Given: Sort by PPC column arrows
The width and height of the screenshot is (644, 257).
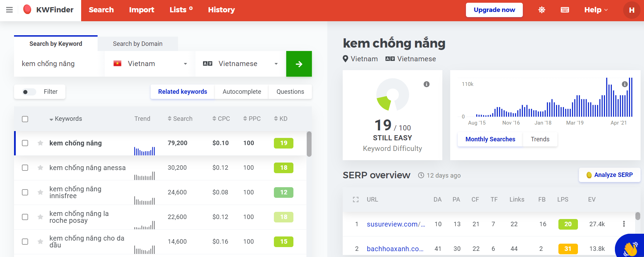Looking at the screenshot, I should 245,119.
